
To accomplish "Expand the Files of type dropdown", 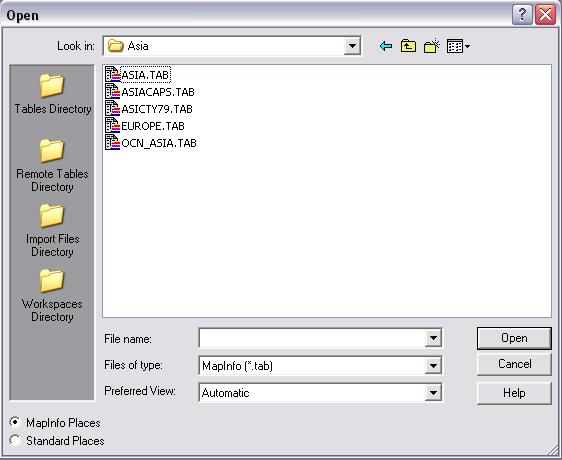I will [x=433, y=366].
